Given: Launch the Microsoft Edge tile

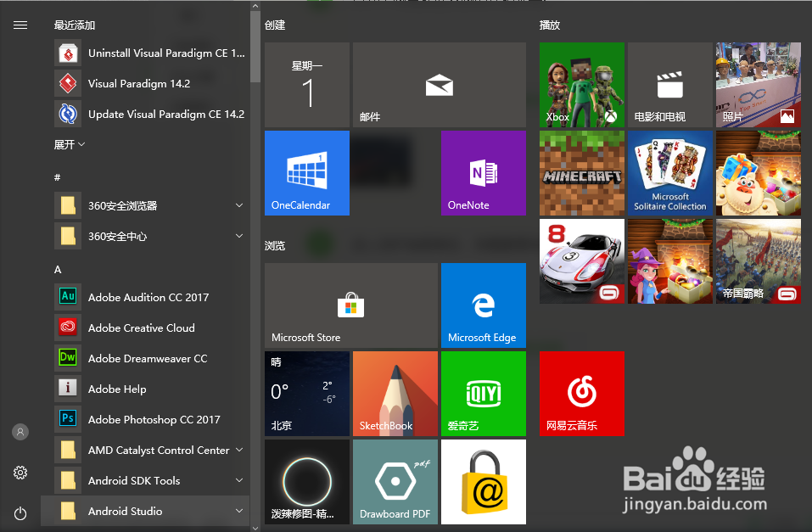Looking at the screenshot, I should pos(484,305).
